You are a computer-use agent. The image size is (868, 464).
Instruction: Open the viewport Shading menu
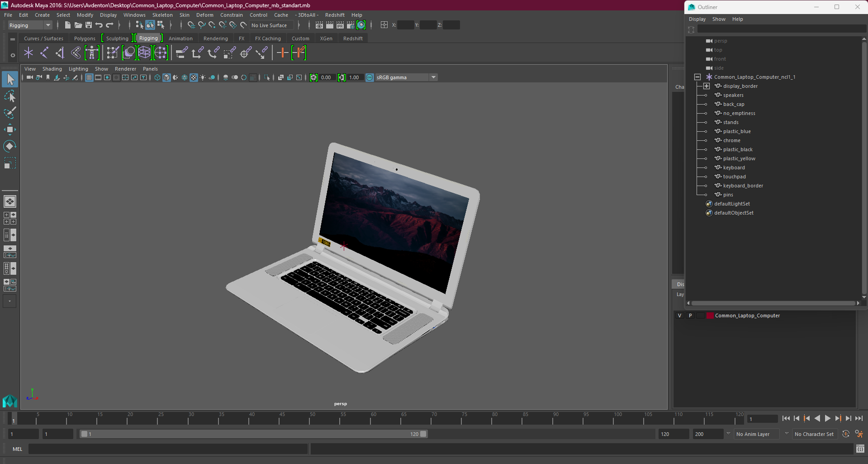52,69
